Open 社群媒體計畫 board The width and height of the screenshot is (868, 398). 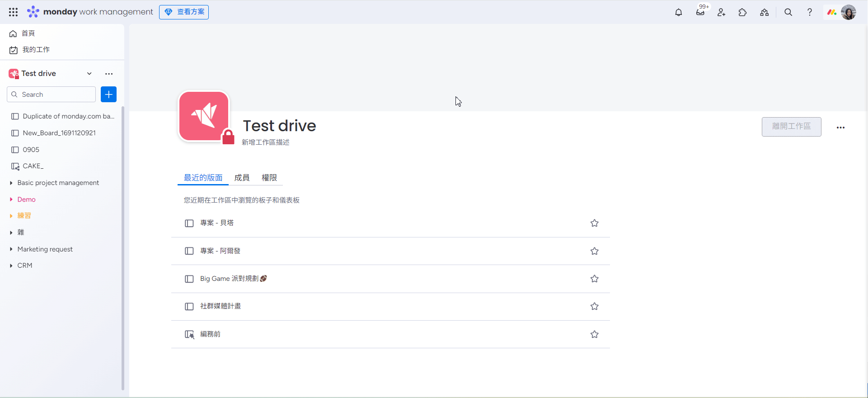coord(221,306)
